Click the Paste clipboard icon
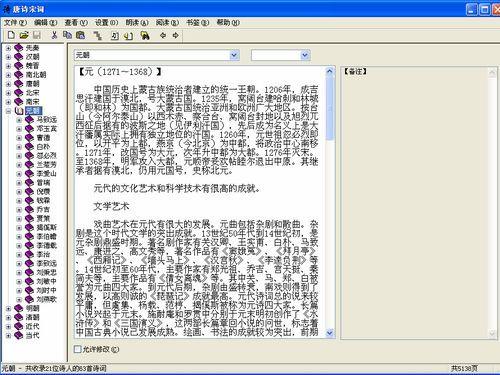500x375 pixels. point(80,35)
